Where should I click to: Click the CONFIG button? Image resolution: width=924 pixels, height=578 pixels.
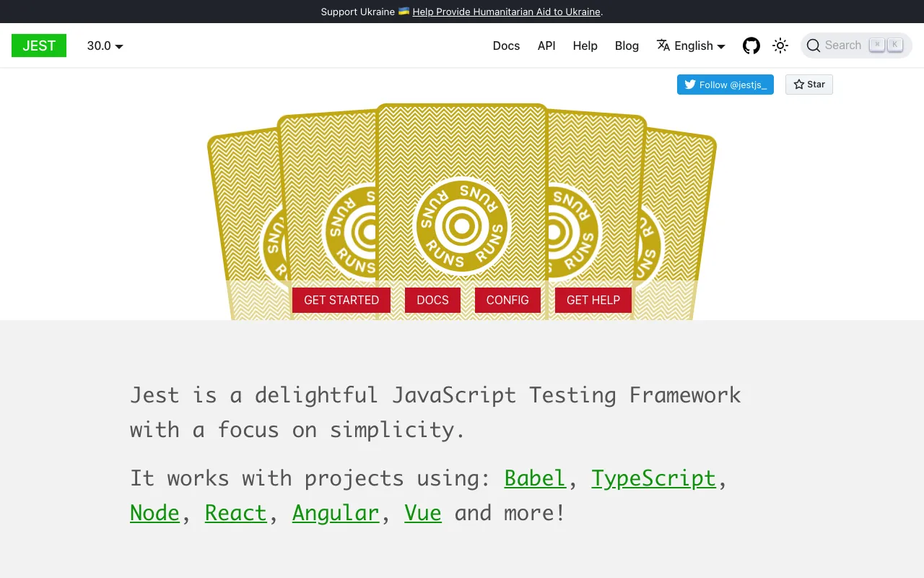(x=507, y=300)
